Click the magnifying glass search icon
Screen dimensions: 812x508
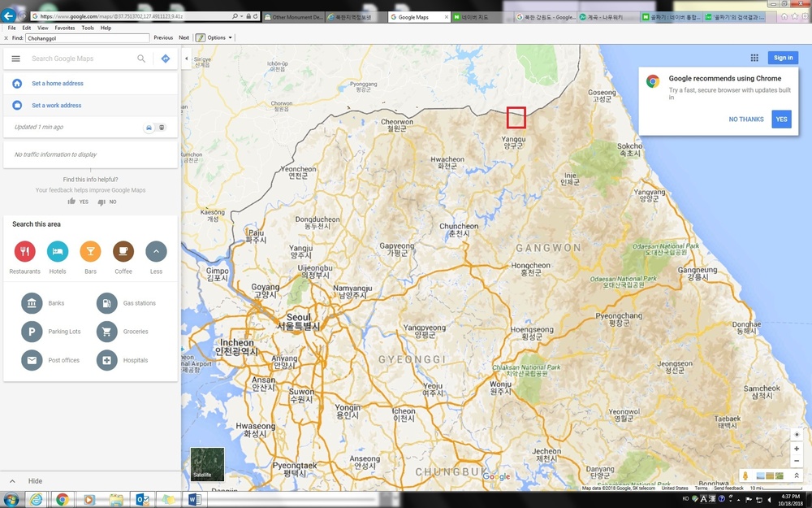(x=141, y=59)
